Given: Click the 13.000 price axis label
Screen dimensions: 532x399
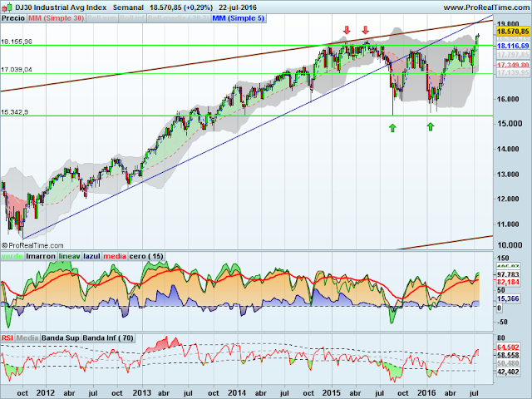Looking at the screenshot, I should pyautogui.click(x=508, y=175).
